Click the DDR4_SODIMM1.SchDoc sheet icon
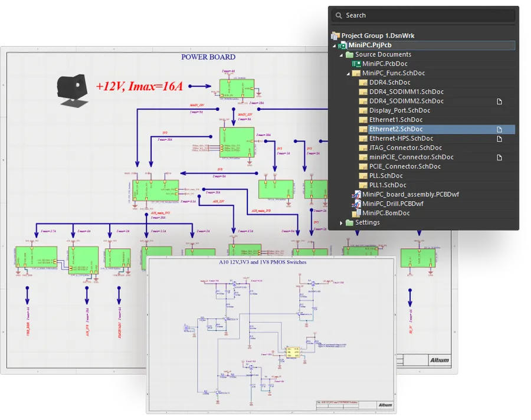531x420 pixels. click(363, 92)
